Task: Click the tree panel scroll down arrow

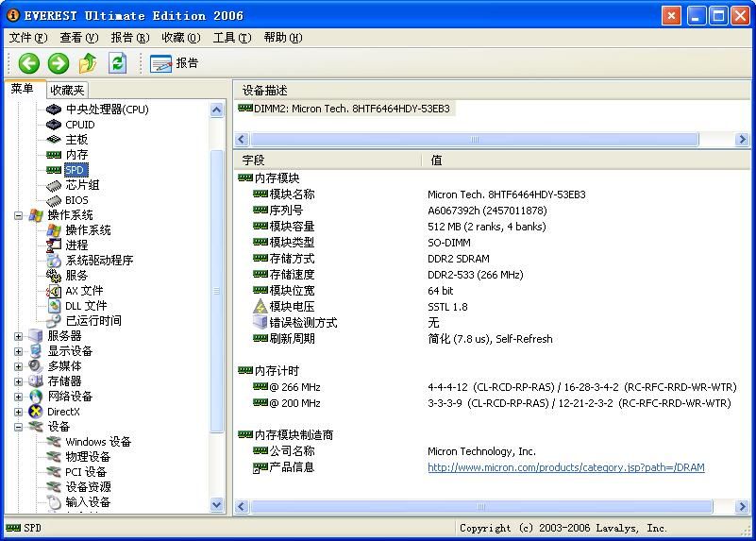Action: 217,505
